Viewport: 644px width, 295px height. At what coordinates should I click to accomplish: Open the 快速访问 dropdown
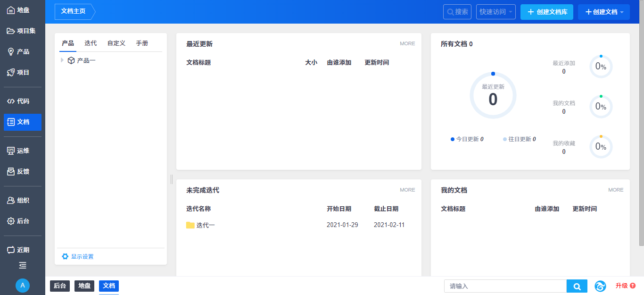click(x=496, y=12)
